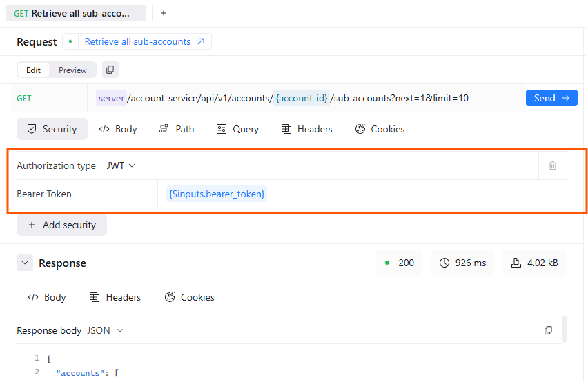Click the server variable in the URL
The image size is (588, 382).
111,98
